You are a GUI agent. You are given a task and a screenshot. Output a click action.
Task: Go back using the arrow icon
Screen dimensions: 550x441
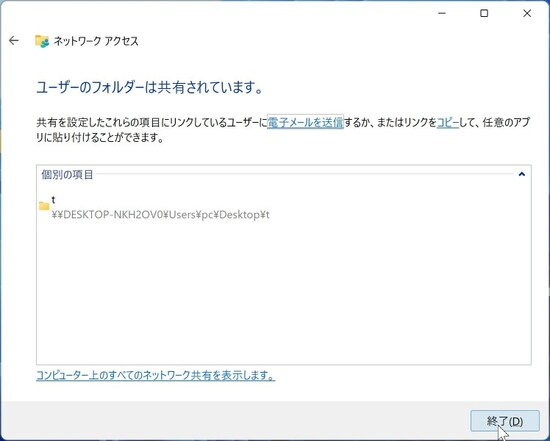pyautogui.click(x=14, y=41)
